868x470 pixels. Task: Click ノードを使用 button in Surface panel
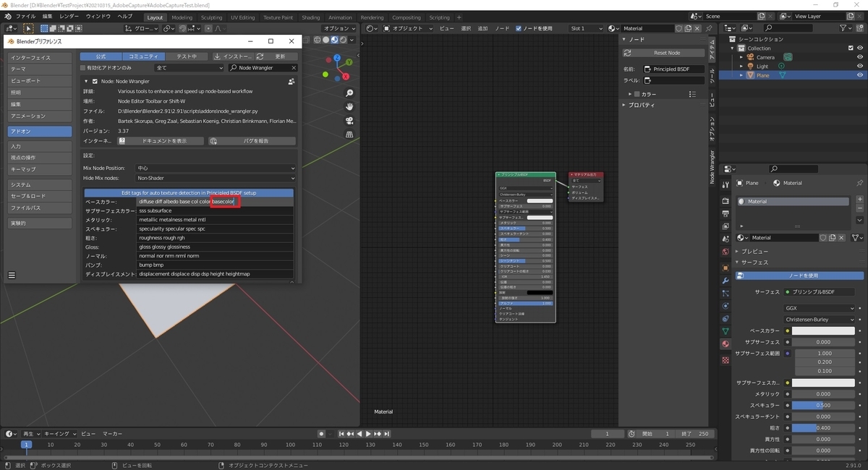[799, 275]
